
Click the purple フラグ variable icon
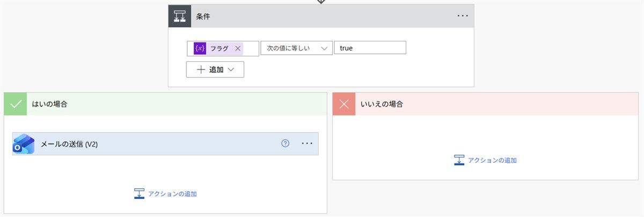point(200,48)
